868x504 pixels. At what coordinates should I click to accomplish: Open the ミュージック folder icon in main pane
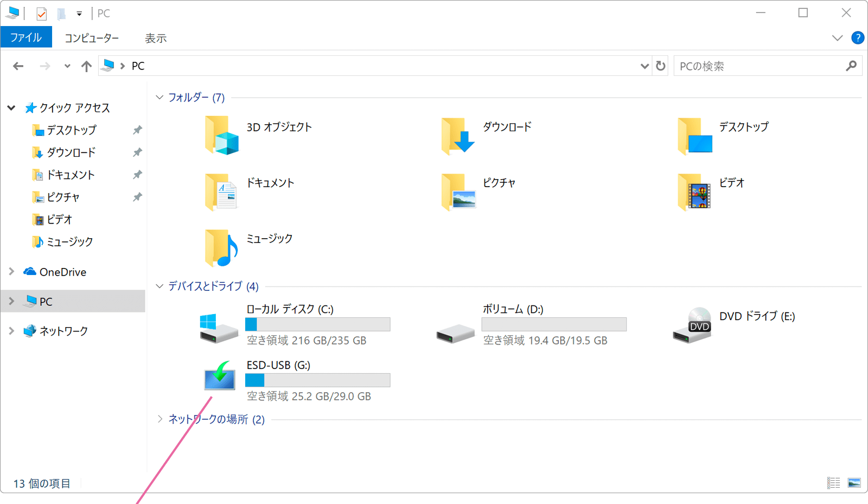(221, 247)
